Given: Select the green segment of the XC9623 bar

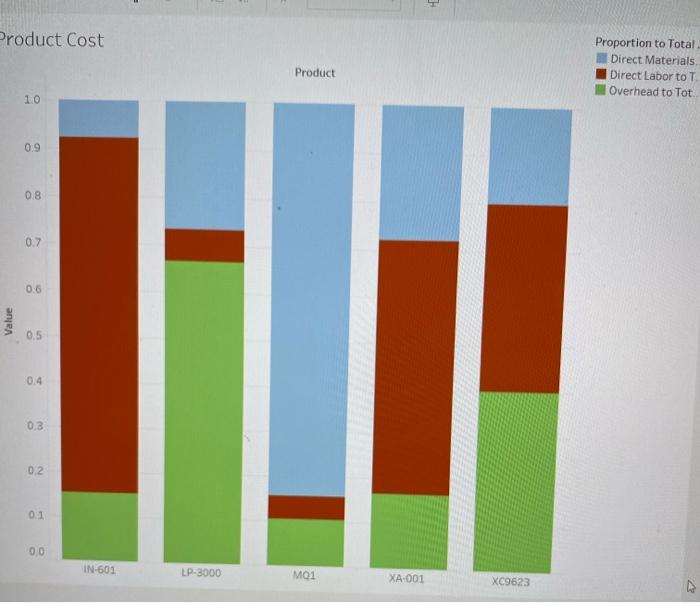Looking at the screenshot, I should pos(514,482).
